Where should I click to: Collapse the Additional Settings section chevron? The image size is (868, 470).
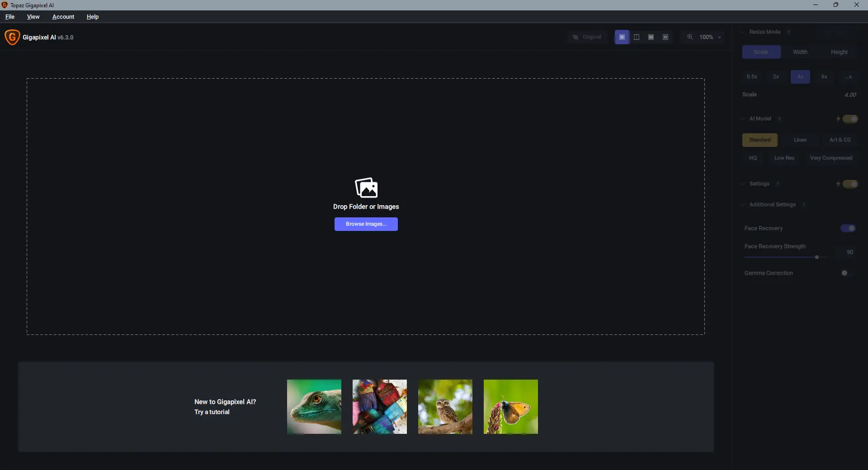tap(742, 205)
